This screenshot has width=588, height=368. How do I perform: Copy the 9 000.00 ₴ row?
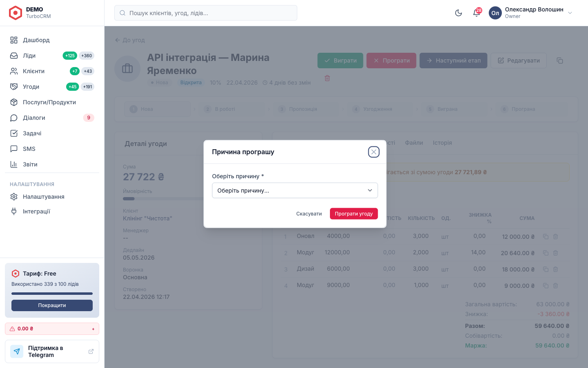[x=546, y=286]
